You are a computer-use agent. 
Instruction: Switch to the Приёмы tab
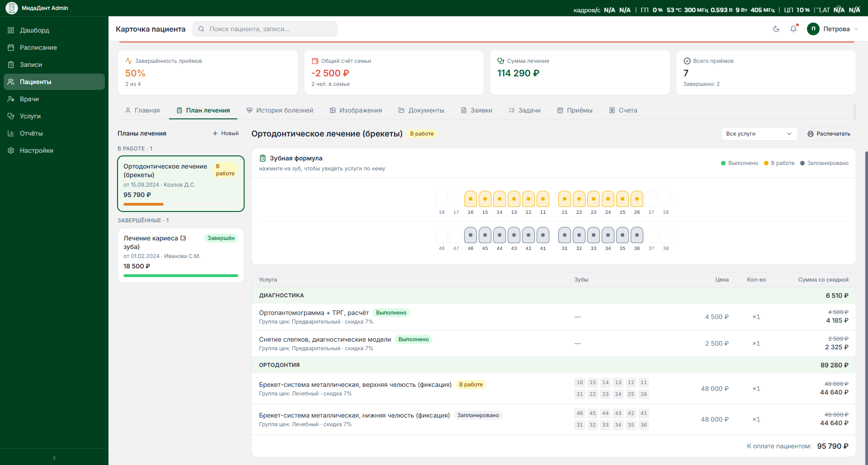(x=575, y=110)
